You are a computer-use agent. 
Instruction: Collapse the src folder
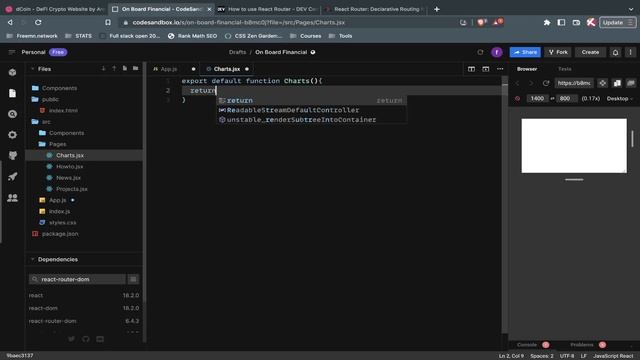click(46, 122)
